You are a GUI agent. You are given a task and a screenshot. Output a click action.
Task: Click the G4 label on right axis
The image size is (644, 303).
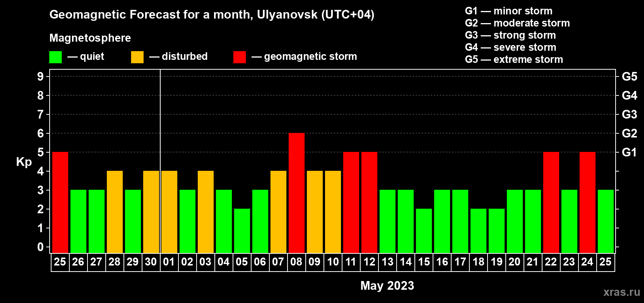630,95
